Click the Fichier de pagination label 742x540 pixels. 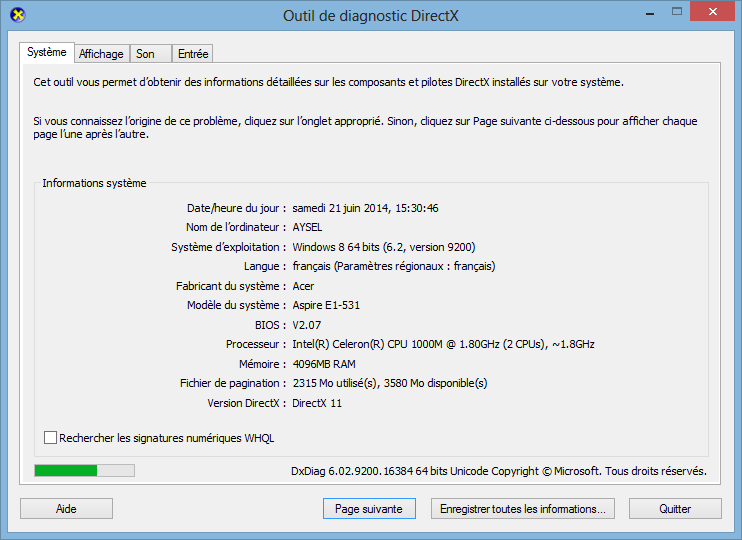[233, 383]
